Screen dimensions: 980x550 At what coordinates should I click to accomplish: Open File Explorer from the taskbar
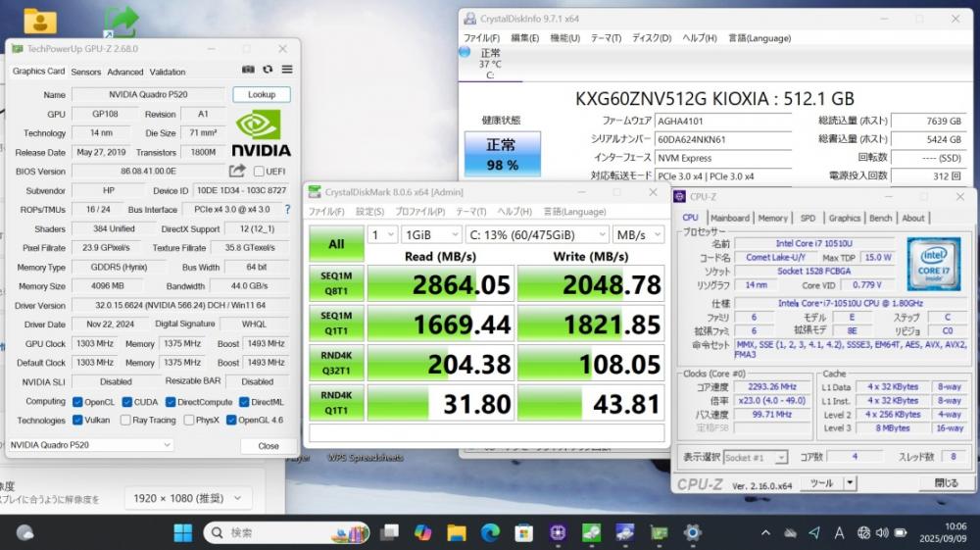click(x=457, y=532)
